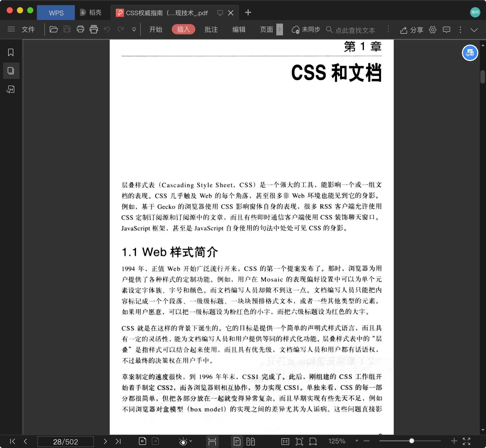
Task: Go to previous page arrow
Action: pyautogui.click(x=25, y=441)
